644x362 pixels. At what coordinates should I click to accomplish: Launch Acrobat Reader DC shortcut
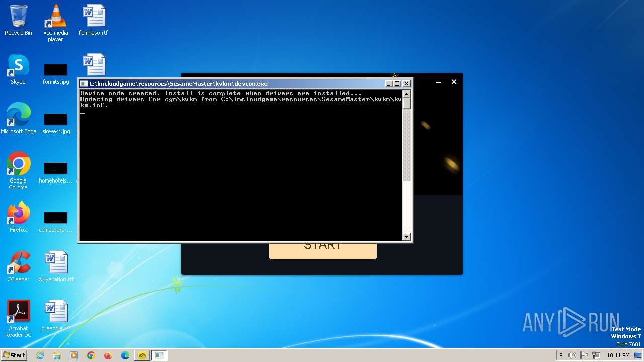18,319
